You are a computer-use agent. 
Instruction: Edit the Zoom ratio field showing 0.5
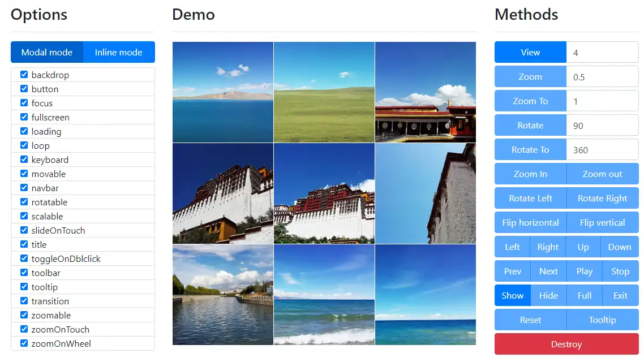(x=603, y=77)
